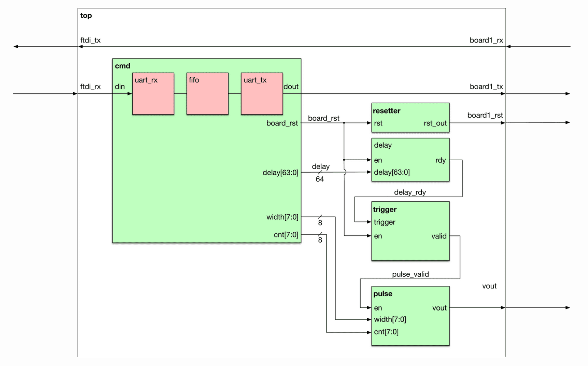This screenshot has height=366, width=588.
Task: Click the rst_out output of resetter
Action: [436, 123]
